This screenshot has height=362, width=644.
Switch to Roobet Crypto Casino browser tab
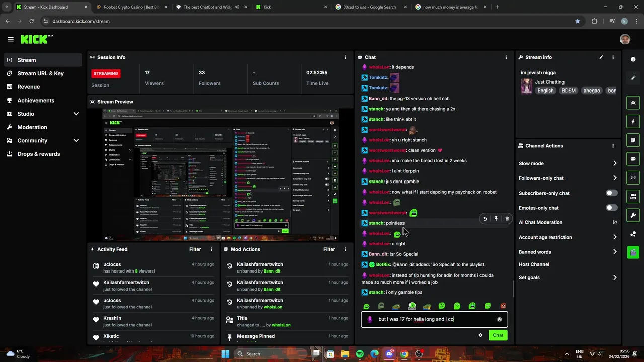pos(131,7)
